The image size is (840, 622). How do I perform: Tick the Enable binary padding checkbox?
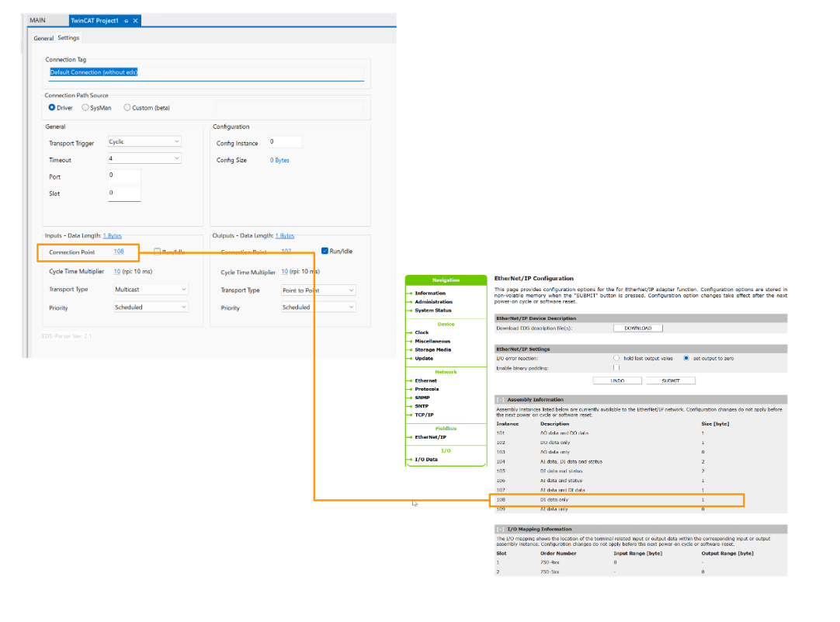click(616, 368)
